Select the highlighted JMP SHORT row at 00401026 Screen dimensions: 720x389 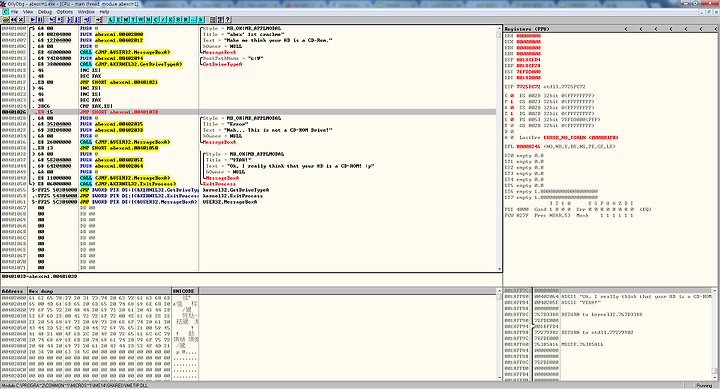coord(248,112)
